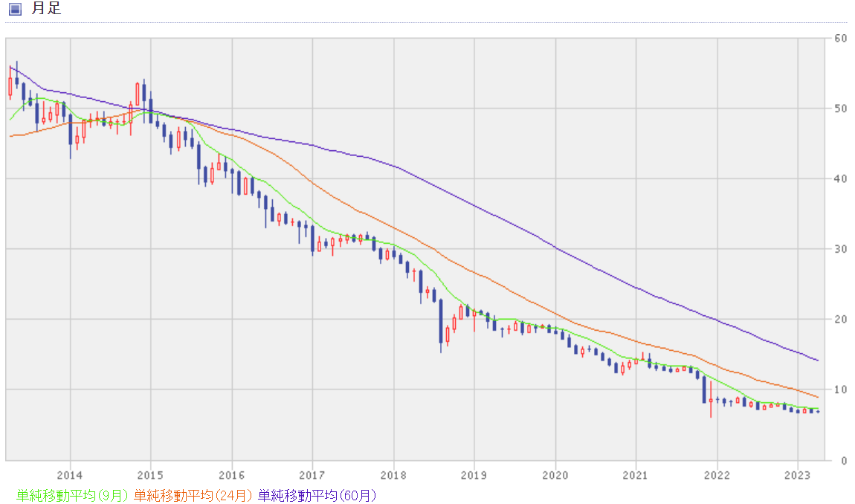Click the blue square icon beside 月足

click(x=16, y=9)
